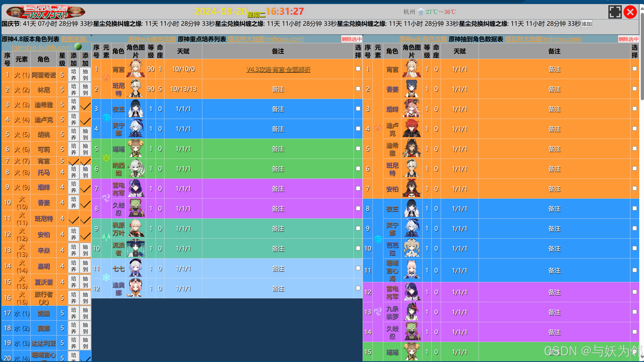Click 天赋 column header in 重点培养列表
Screen dimensions: 644x362
[183, 51]
